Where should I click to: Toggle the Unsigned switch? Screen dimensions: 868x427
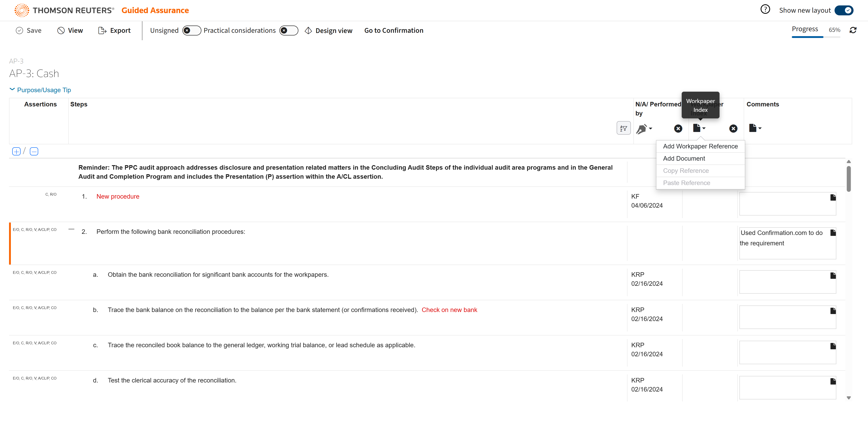[191, 31]
